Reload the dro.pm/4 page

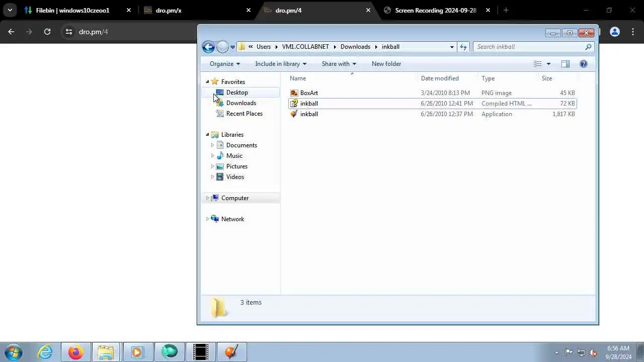47,32
